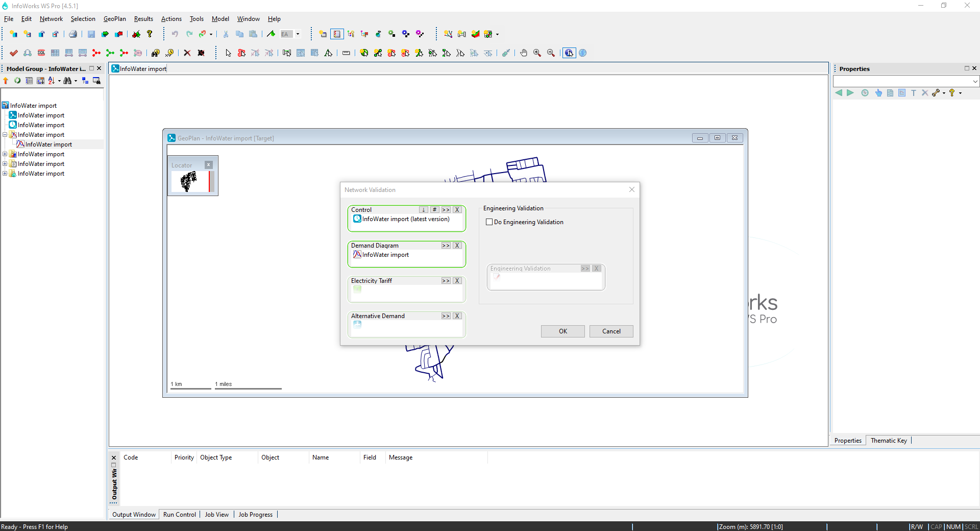
Task: Collapse the expanded InfoWater import tree node
Action: pos(5,134)
